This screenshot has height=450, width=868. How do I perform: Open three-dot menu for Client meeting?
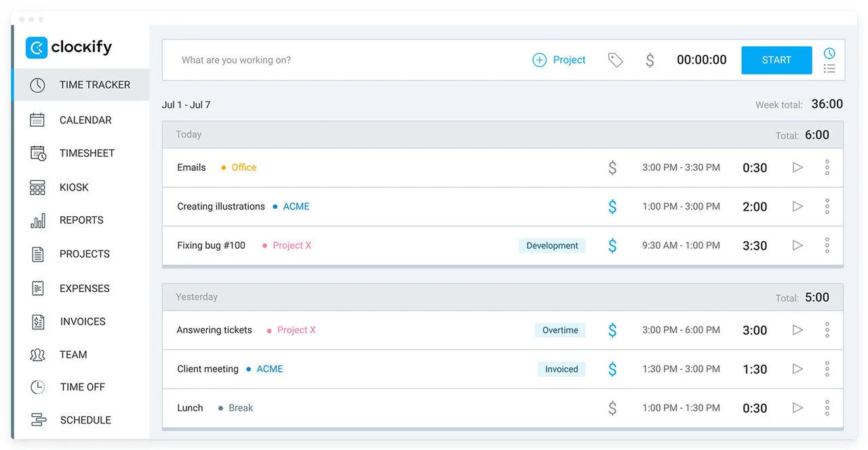pyautogui.click(x=827, y=369)
